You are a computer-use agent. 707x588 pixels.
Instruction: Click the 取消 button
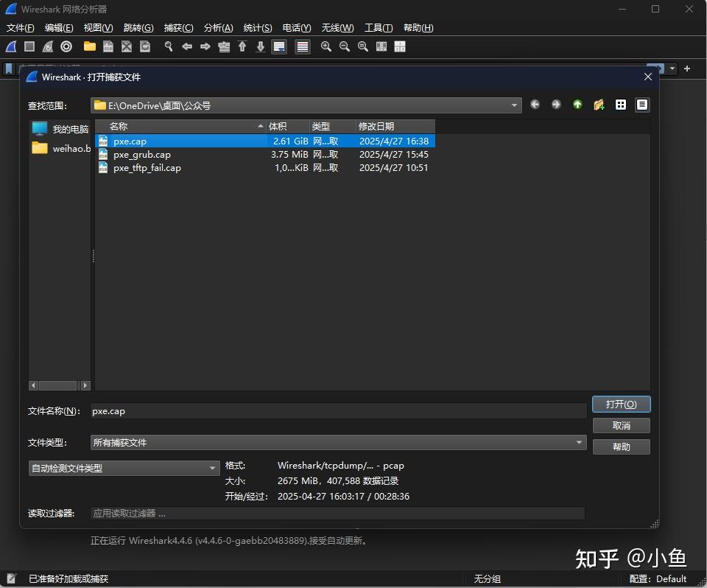click(x=622, y=426)
